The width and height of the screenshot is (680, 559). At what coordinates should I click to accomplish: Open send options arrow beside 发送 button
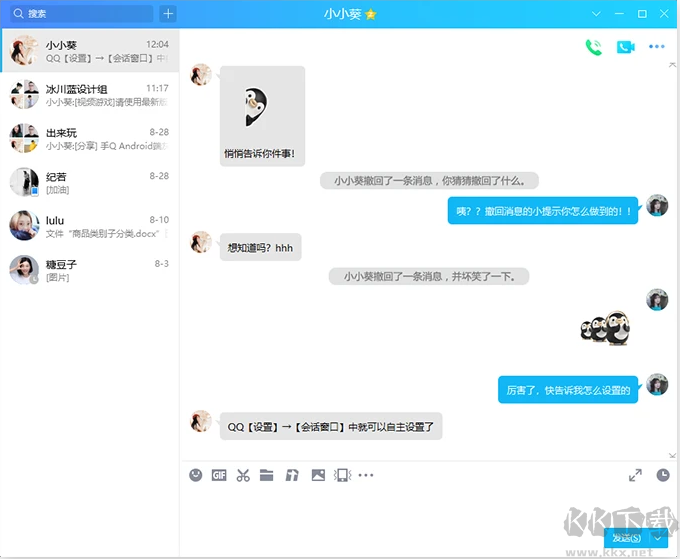[658, 538]
